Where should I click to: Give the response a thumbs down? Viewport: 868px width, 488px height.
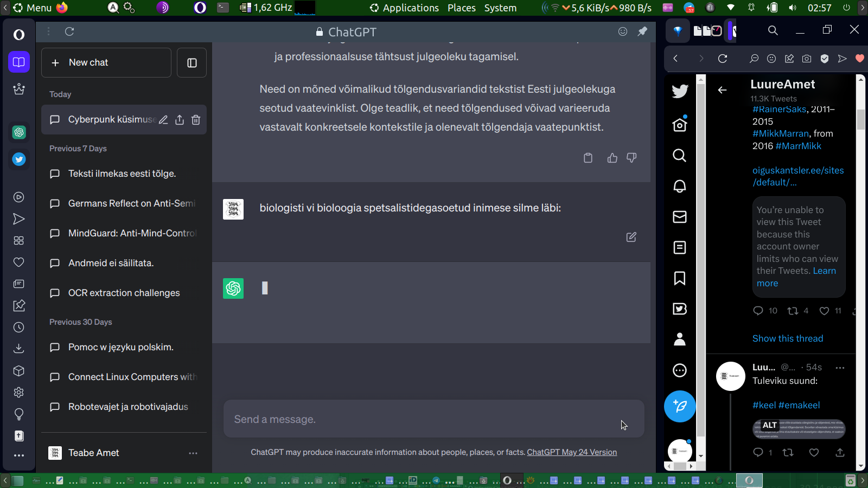click(x=631, y=158)
